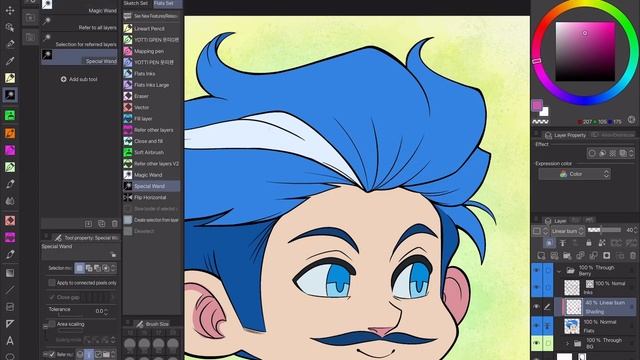640x360 pixels.
Task: Click the saturation square in color wheel
Action: pyautogui.click(x=585, y=51)
